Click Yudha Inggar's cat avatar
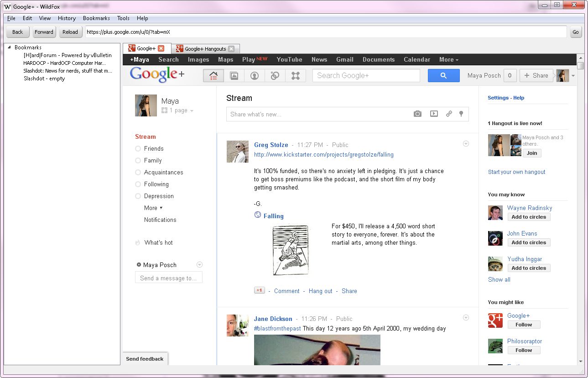The height and width of the screenshot is (378, 588). 495,264
